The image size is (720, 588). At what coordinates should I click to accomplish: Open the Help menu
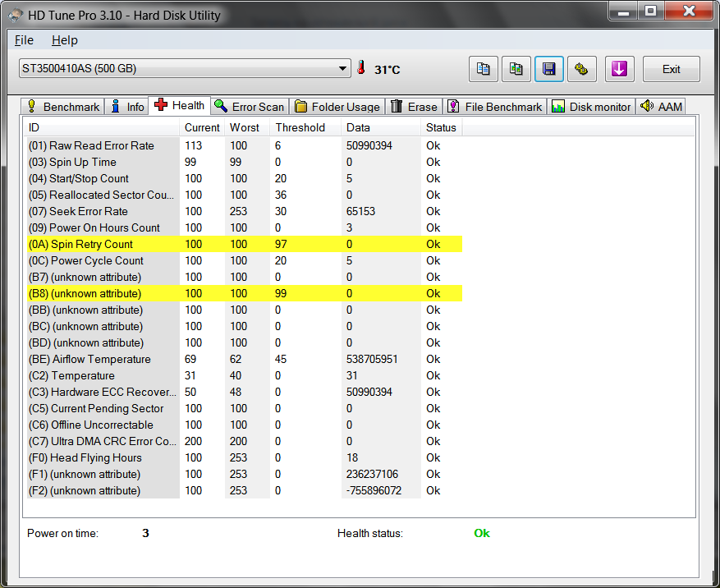coord(64,40)
